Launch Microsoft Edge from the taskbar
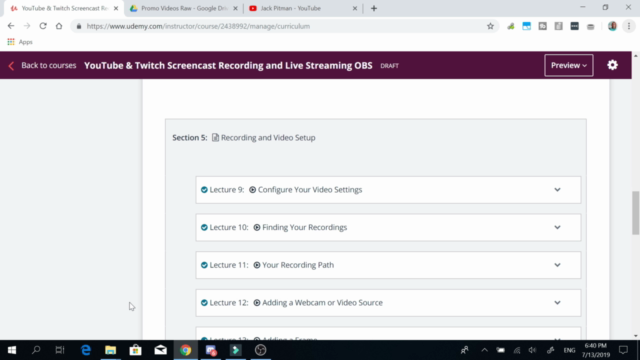 pos(86,350)
